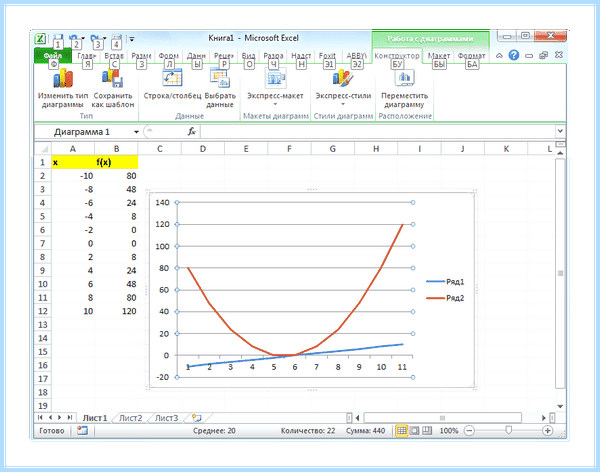600x472 pixels.
Task: Select Normal view button in status bar
Action: [401, 431]
